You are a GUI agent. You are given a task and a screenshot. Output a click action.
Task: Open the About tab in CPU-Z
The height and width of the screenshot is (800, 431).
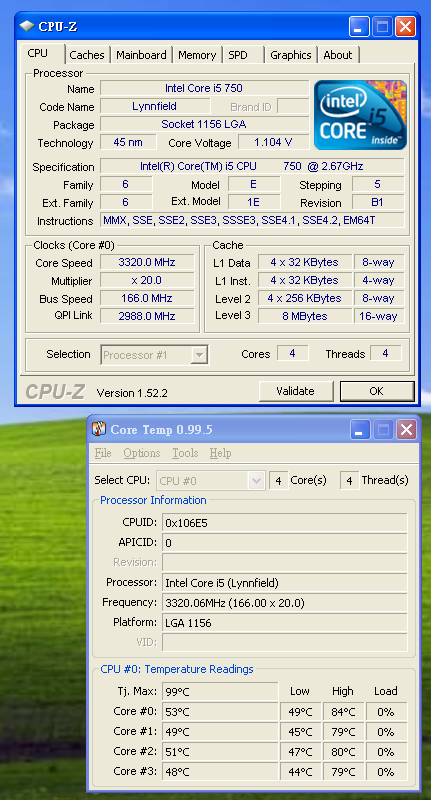pos(338,55)
